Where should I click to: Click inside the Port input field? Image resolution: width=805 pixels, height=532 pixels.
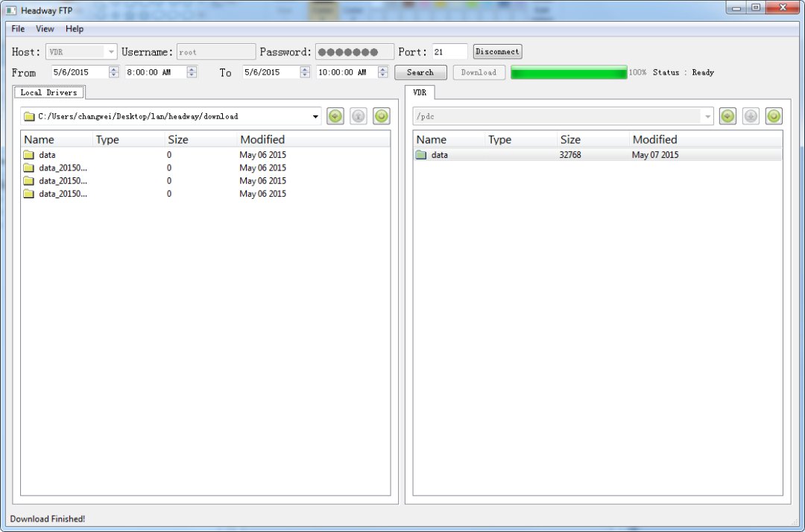point(449,52)
